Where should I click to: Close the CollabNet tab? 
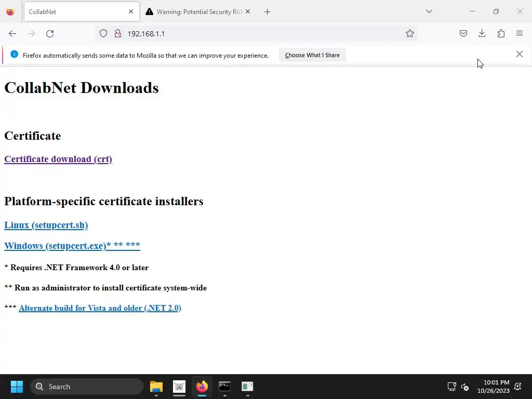coord(131,11)
